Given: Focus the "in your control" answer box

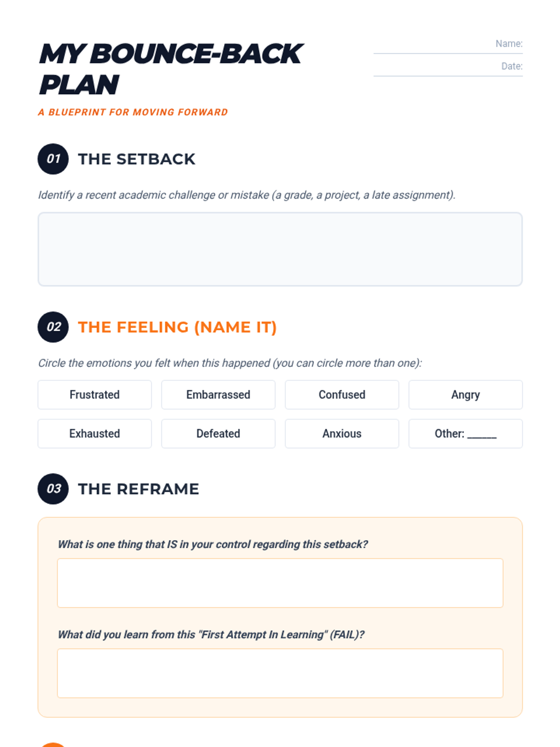Looking at the screenshot, I should [280, 583].
